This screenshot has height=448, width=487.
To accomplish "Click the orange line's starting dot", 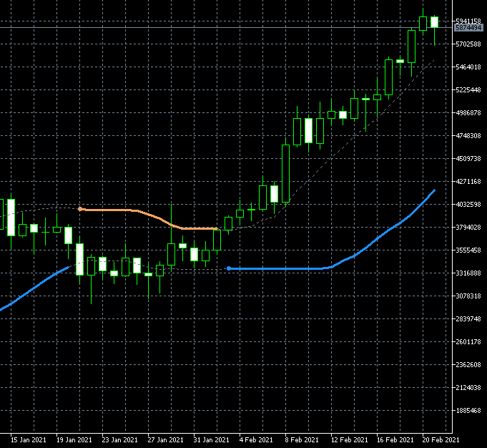I will point(80,209).
